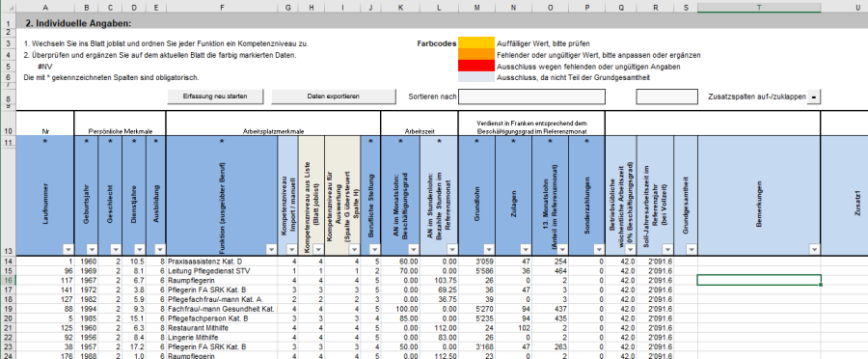Click the 13. Monatslohn value 464
The image size is (868, 359).
(x=551, y=271)
